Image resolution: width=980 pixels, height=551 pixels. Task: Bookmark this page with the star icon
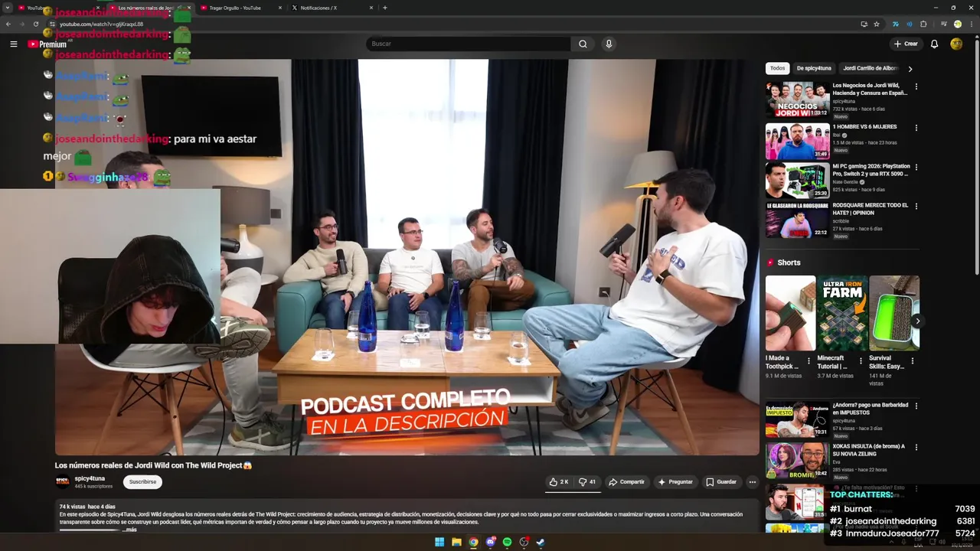click(877, 24)
